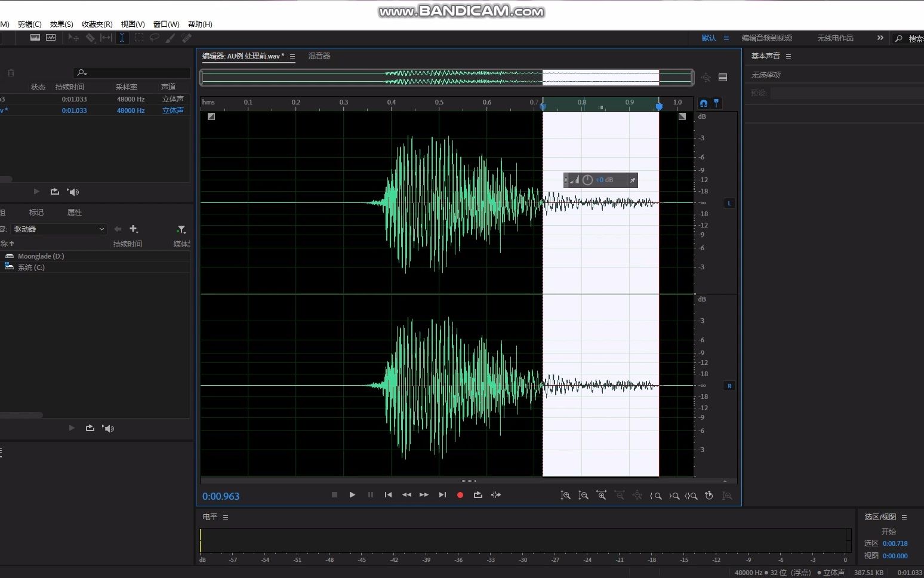The image size is (924, 578).
Task: Switch to the 混音器 mixer tab
Action: [x=319, y=56]
